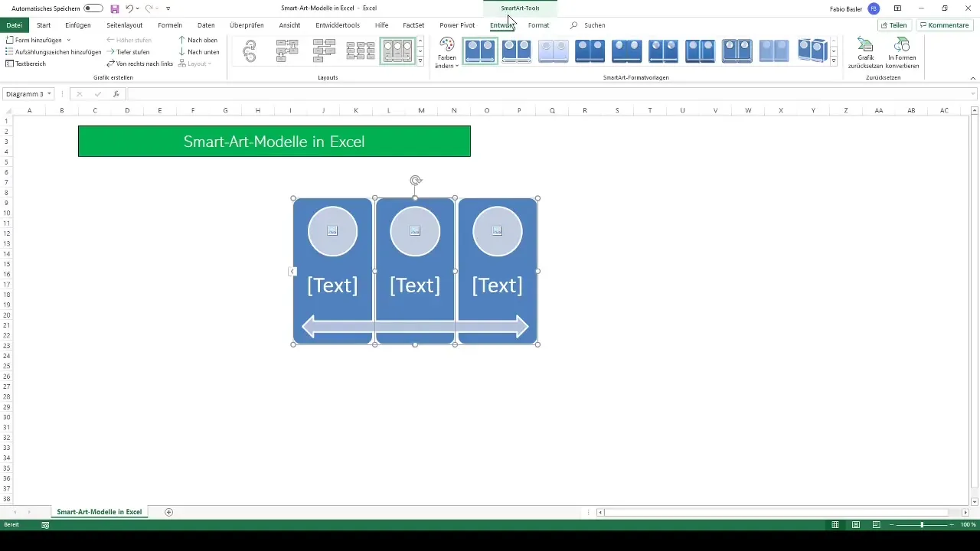Collapse the ribbon with the chevron
This screenshot has height=551, width=980.
(x=972, y=78)
